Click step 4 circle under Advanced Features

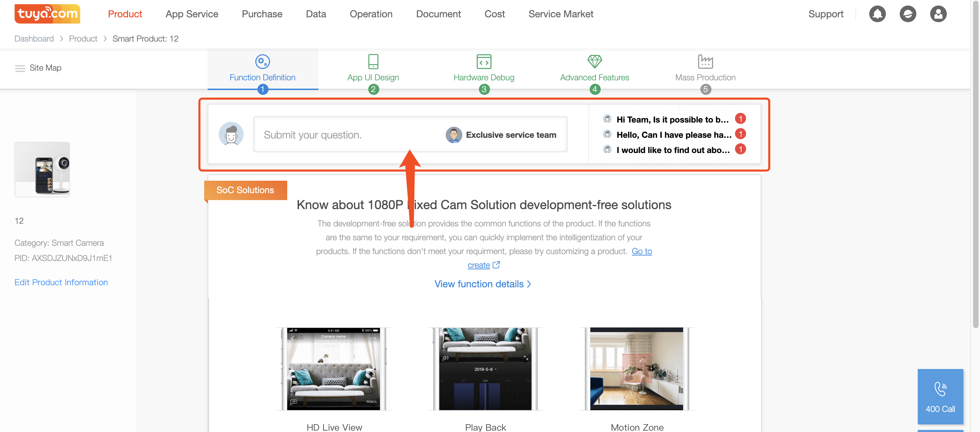click(595, 89)
